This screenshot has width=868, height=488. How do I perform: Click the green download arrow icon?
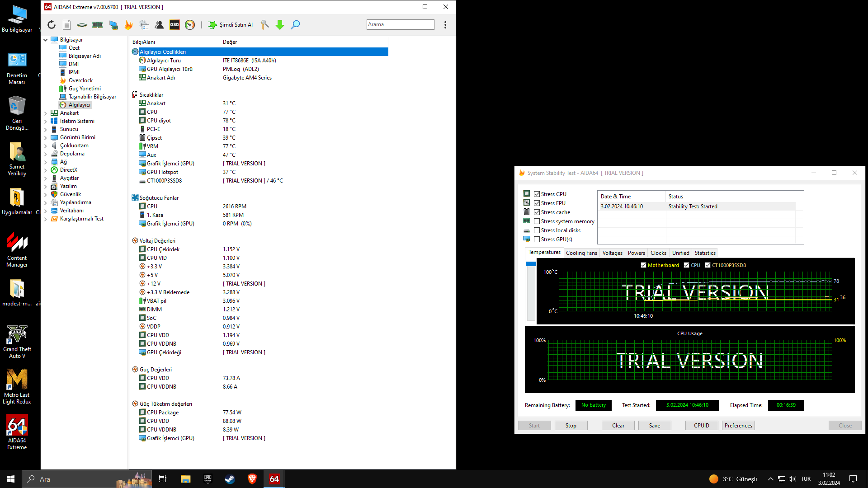[x=280, y=25]
